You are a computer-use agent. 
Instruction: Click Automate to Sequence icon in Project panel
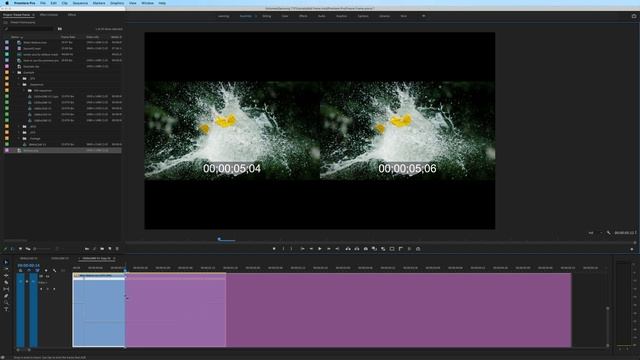(87, 249)
